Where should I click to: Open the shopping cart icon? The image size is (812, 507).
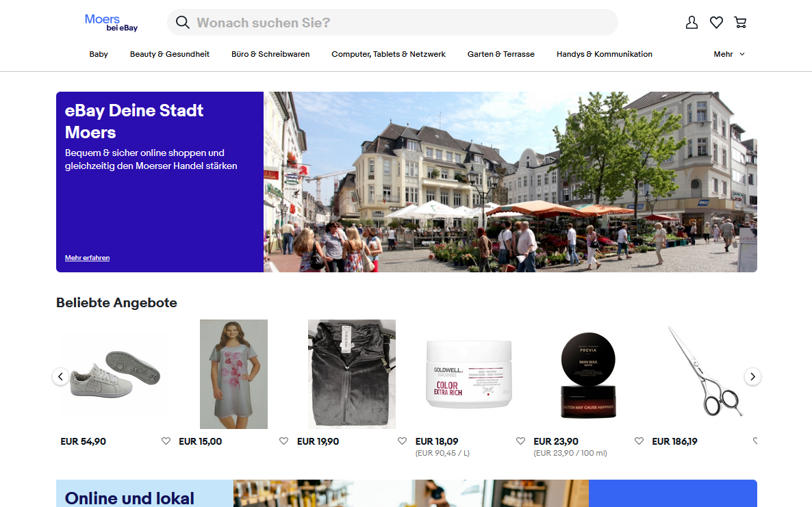point(740,23)
